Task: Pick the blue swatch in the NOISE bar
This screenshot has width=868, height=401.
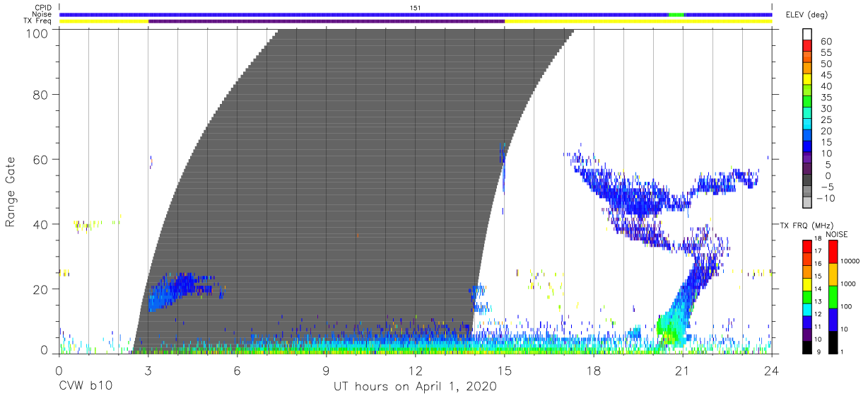Action: coord(833,319)
